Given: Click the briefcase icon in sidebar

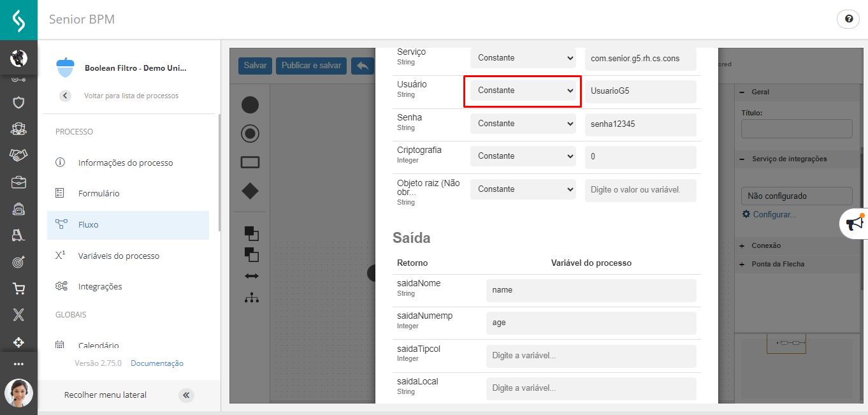Looking at the screenshot, I should pyautogui.click(x=18, y=182).
